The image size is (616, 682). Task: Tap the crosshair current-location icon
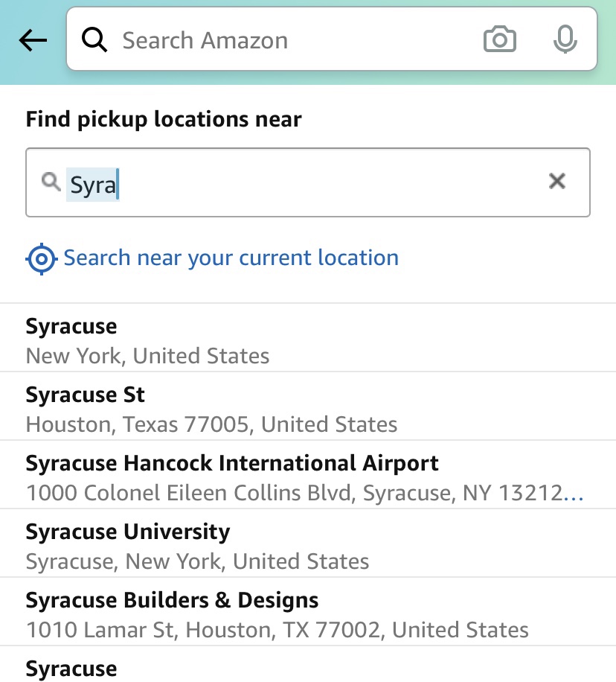coord(41,259)
